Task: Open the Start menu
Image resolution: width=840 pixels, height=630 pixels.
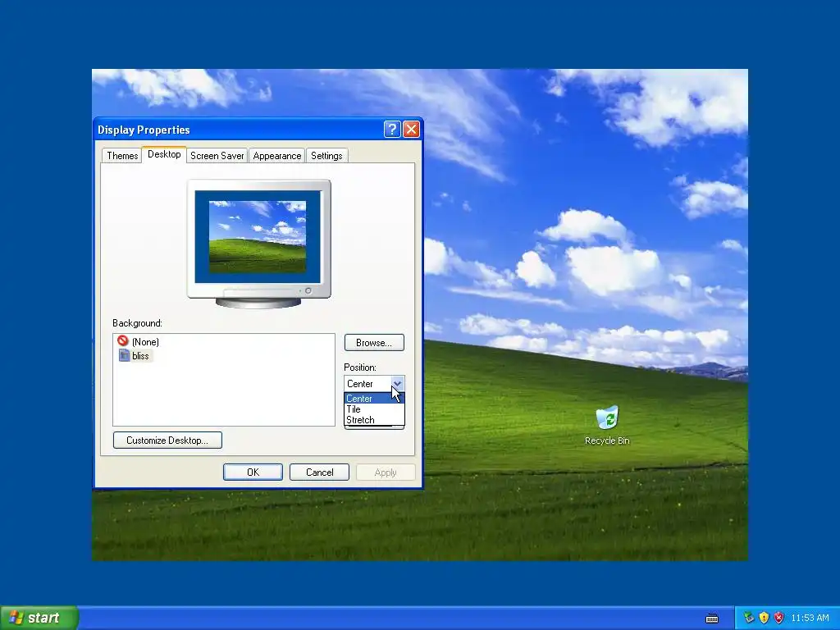Action: pyautogui.click(x=39, y=618)
